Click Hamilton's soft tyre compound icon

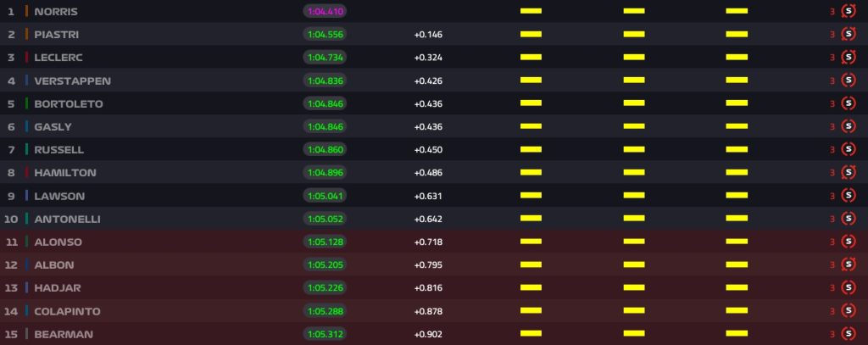(848, 172)
